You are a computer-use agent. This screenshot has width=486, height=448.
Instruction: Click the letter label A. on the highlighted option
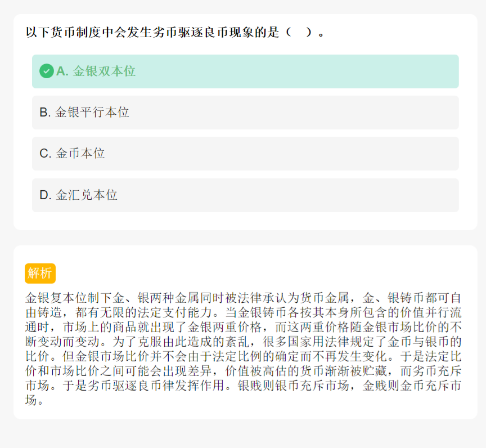click(62, 71)
